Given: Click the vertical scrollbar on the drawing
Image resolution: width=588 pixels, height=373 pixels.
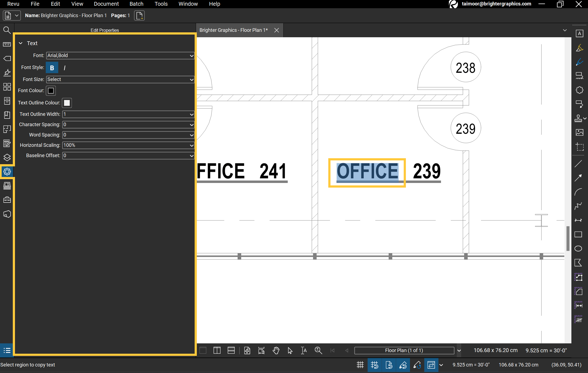Looking at the screenshot, I should point(568,238).
